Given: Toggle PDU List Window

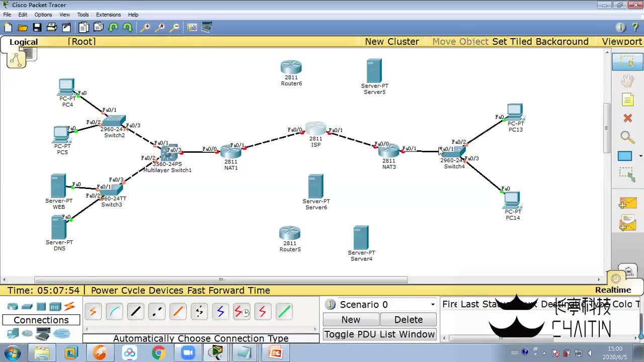Looking at the screenshot, I should pos(379,334).
